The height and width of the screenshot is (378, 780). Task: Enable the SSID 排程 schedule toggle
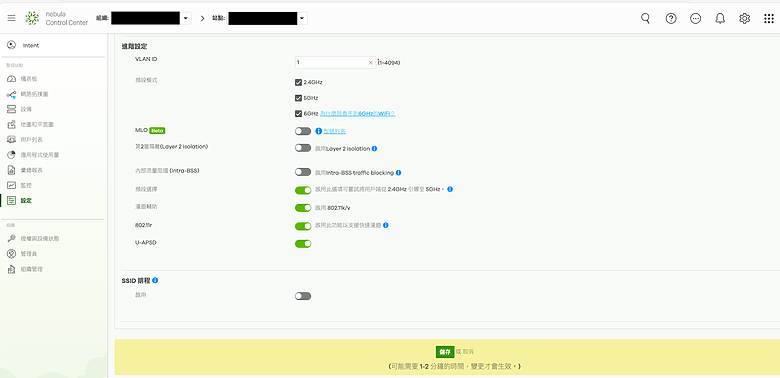click(303, 296)
